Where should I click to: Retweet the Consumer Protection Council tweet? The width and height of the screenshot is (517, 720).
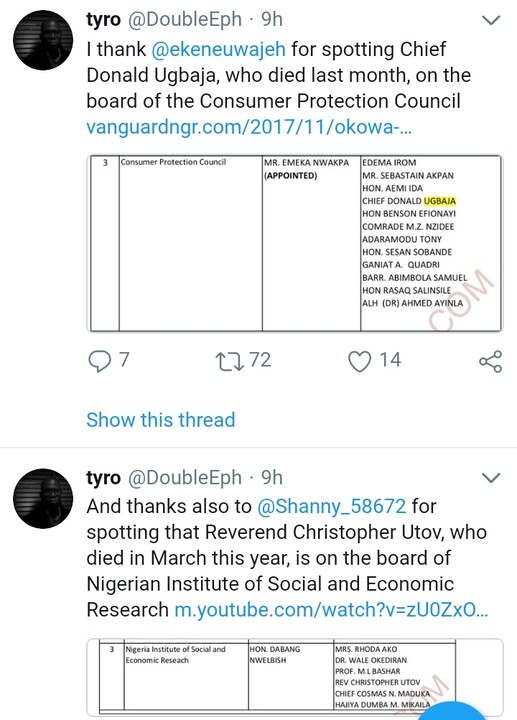(x=230, y=360)
